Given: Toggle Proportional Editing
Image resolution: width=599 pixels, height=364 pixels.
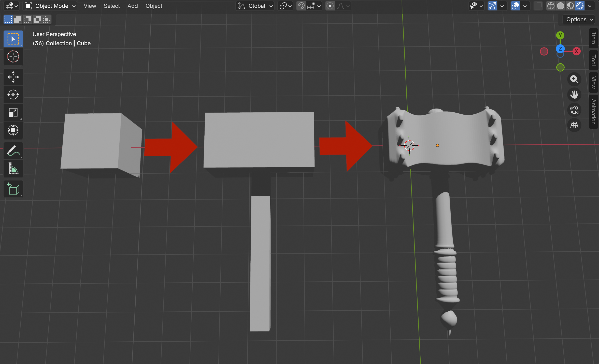Looking at the screenshot, I should 330,6.
